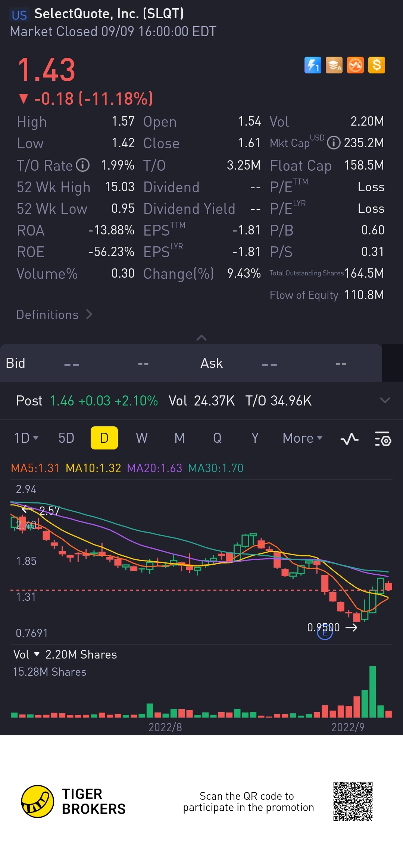Image resolution: width=403 pixels, height=868 pixels.
Task: Open the Vol indicator dropdown
Action: [26, 654]
